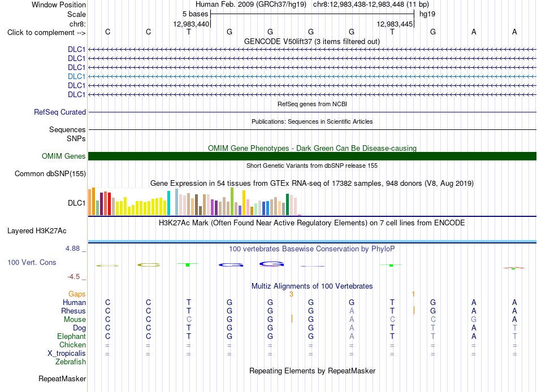537x392 pixels.
Task: Click the 'Window Position' label
Action: pyautogui.click(x=59, y=5)
